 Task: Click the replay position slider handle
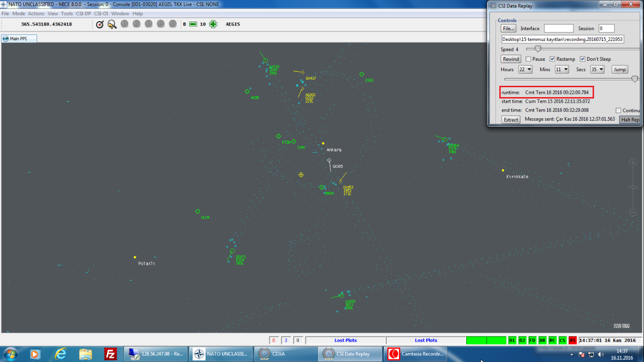635,79
